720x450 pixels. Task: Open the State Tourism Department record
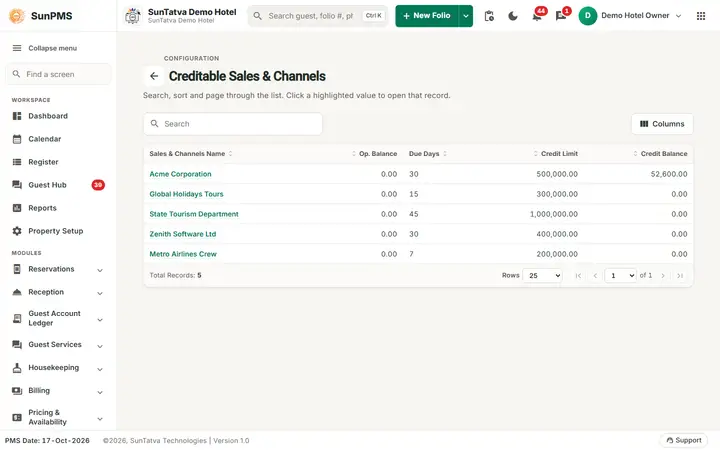tap(194, 214)
